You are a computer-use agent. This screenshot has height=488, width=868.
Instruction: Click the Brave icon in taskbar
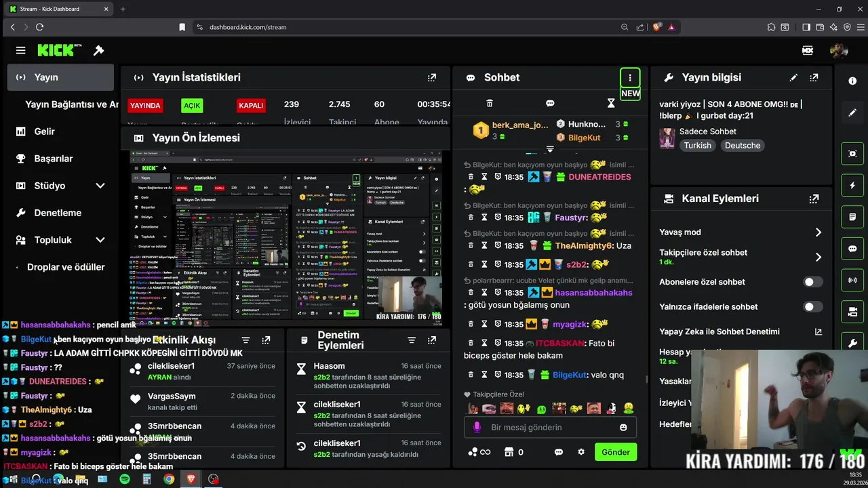click(x=191, y=479)
